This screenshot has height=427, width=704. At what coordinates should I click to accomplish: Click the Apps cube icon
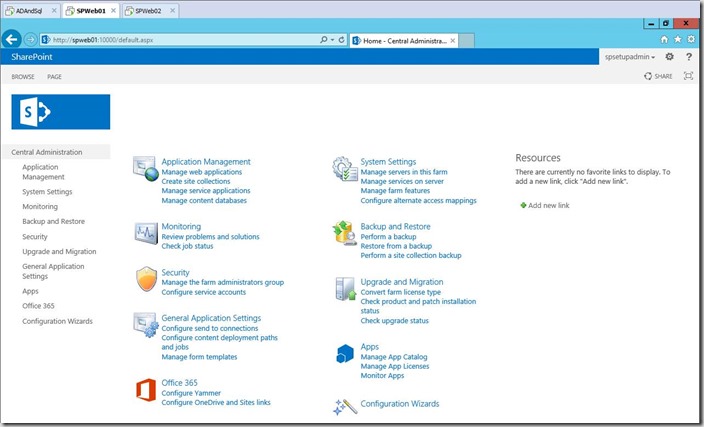[x=344, y=353]
